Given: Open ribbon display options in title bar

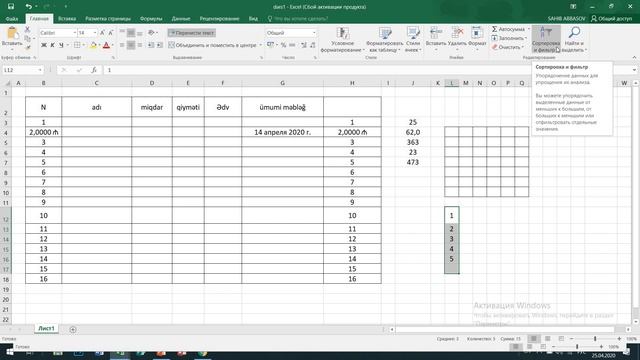Looking at the screenshot, I should click(573, 7).
